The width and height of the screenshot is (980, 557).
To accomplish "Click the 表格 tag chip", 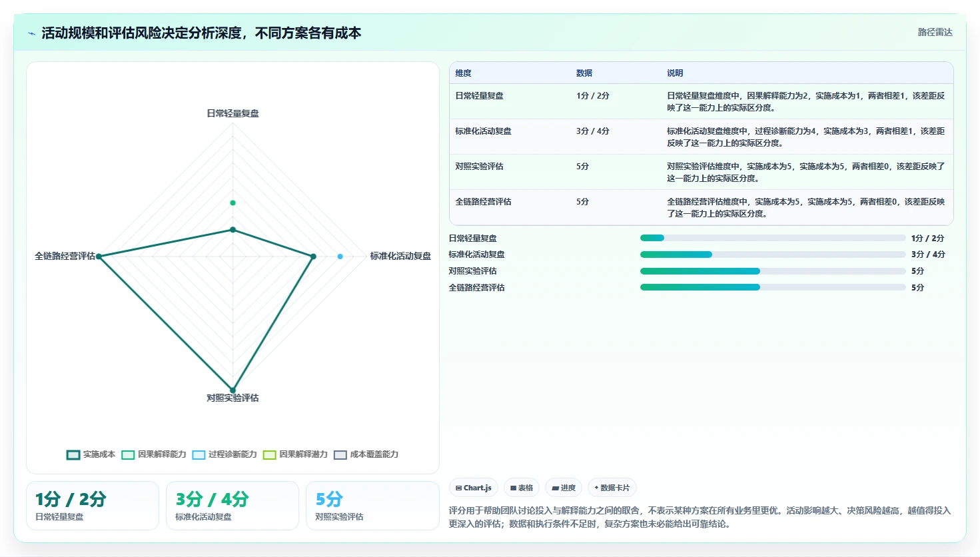I will click(x=522, y=488).
